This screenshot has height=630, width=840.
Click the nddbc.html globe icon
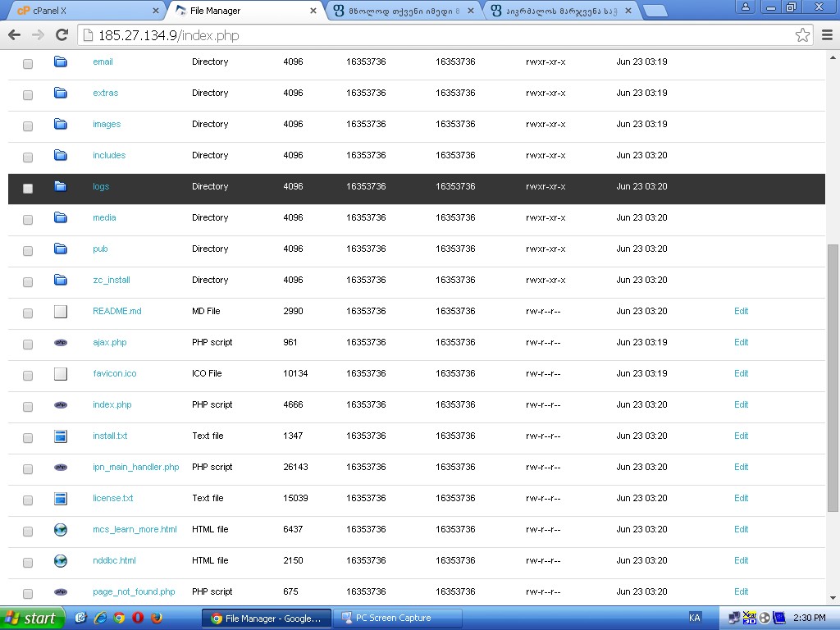point(61,560)
